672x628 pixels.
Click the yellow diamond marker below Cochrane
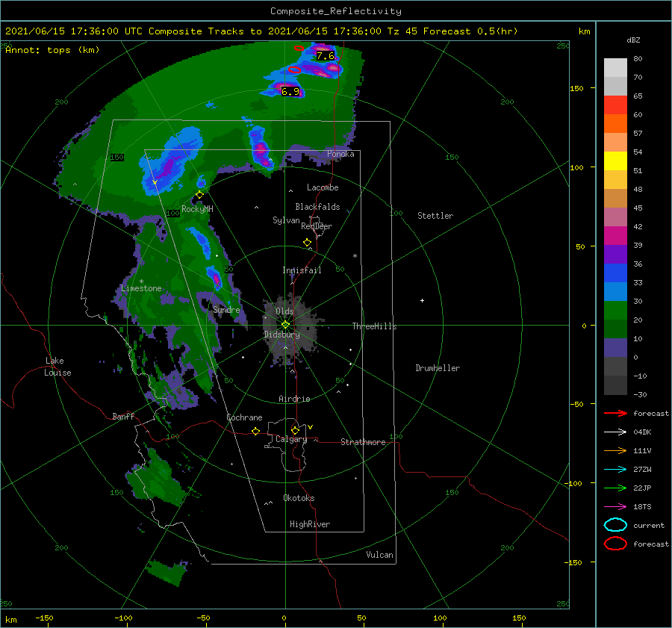coord(255,432)
